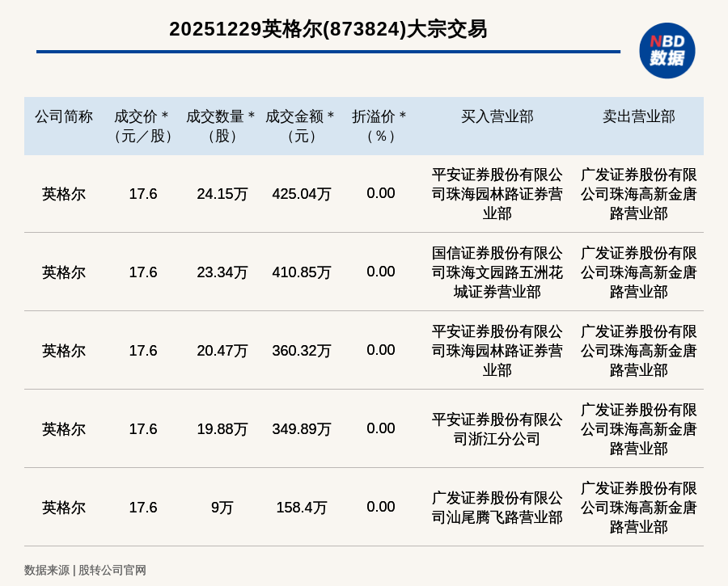Select the 158.4万 amount cell
This screenshot has height=586, width=728.
tap(301, 508)
